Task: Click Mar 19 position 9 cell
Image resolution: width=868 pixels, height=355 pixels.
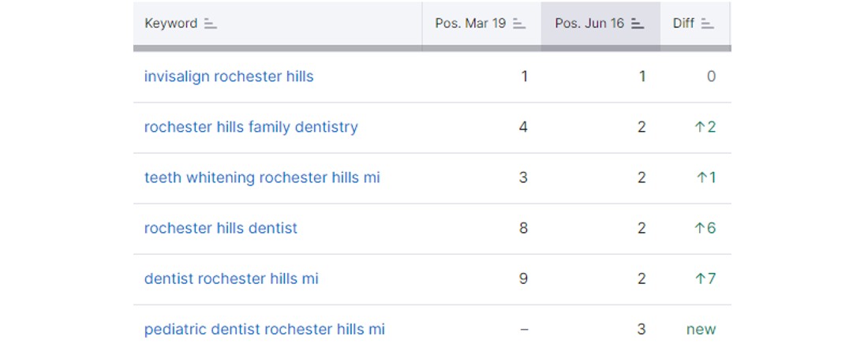Action: tap(523, 278)
